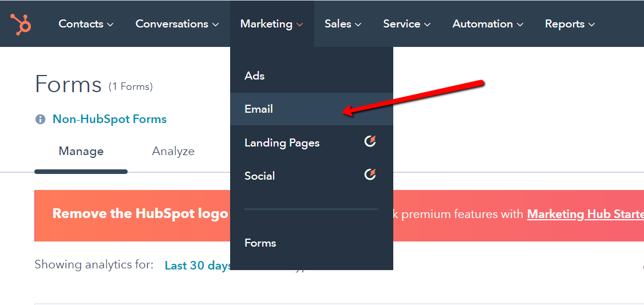Click the upgrade icon next to Social

[370, 175]
